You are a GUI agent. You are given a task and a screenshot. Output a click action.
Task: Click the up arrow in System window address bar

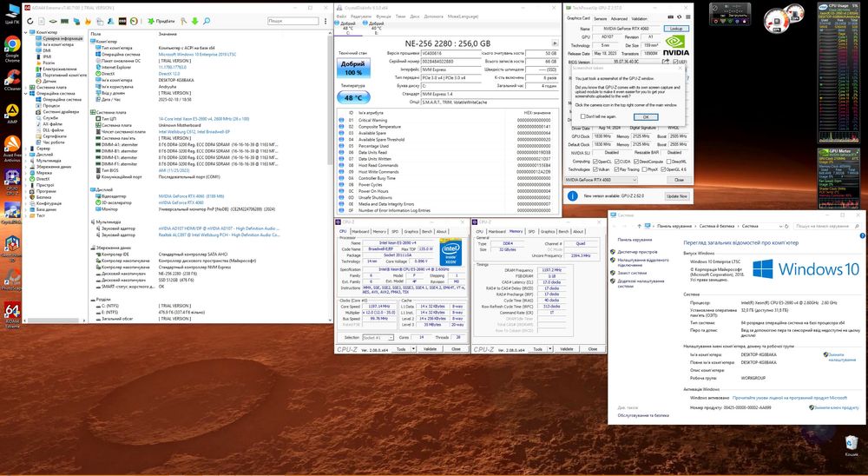point(640,226)
